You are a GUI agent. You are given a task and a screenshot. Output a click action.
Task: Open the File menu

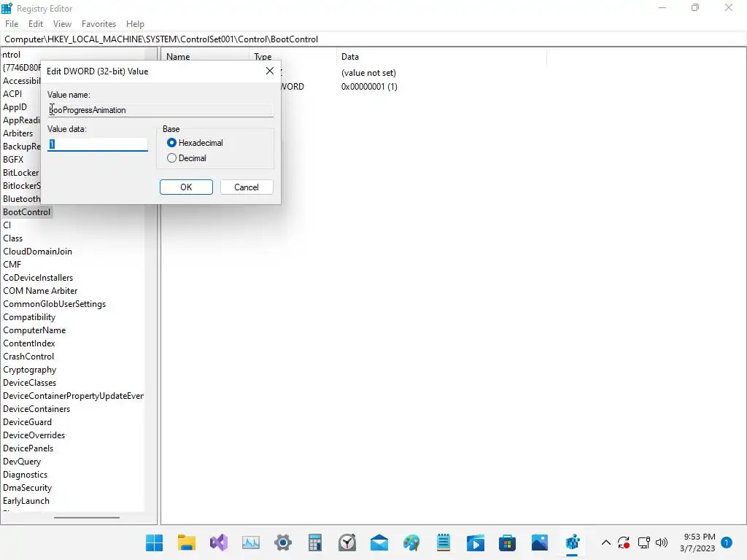click(x=12, y=24)
